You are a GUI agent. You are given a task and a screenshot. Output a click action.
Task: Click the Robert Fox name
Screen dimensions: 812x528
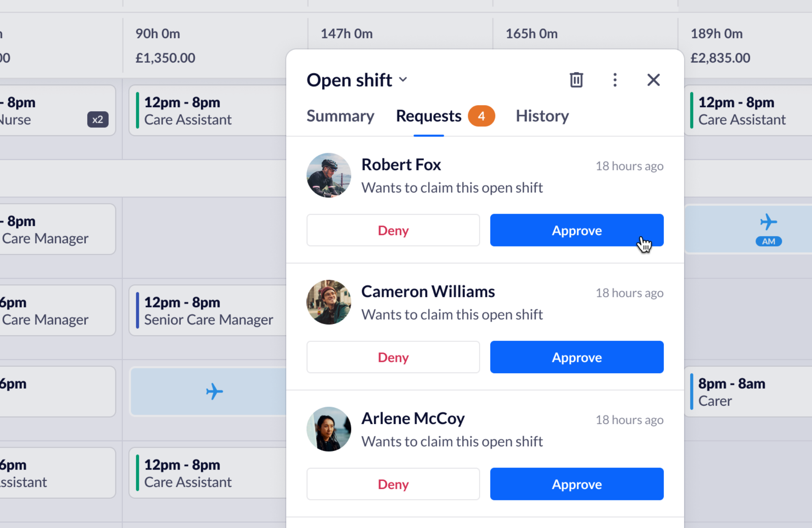pos(401,165)
